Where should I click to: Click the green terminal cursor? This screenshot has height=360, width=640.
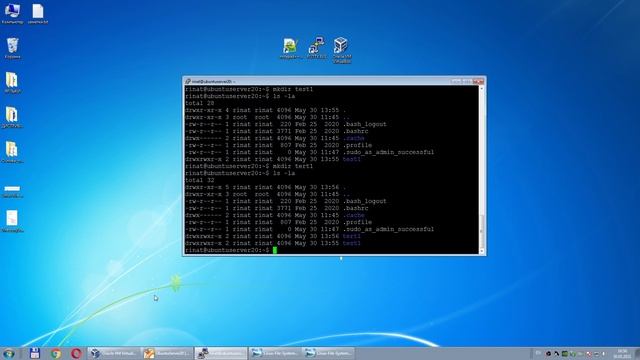coord(275,250)
